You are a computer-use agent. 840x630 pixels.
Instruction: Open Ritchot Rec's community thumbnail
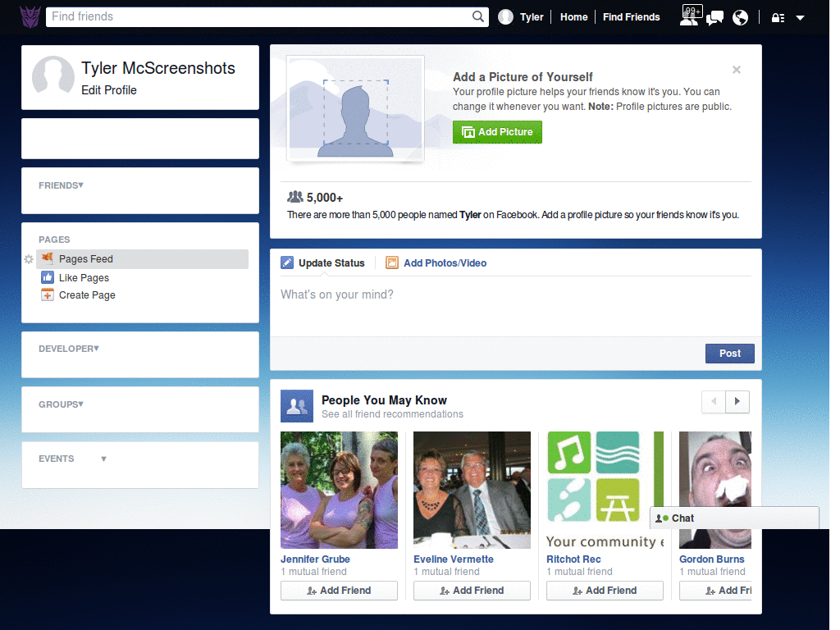(605, 491)
